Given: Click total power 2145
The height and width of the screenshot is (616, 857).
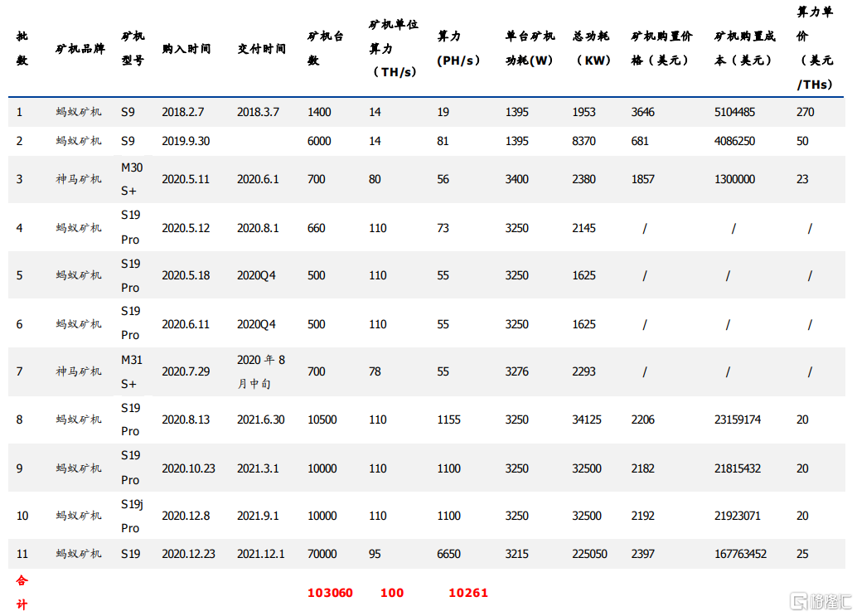Looking at the screenshot, I should [583, 228].
